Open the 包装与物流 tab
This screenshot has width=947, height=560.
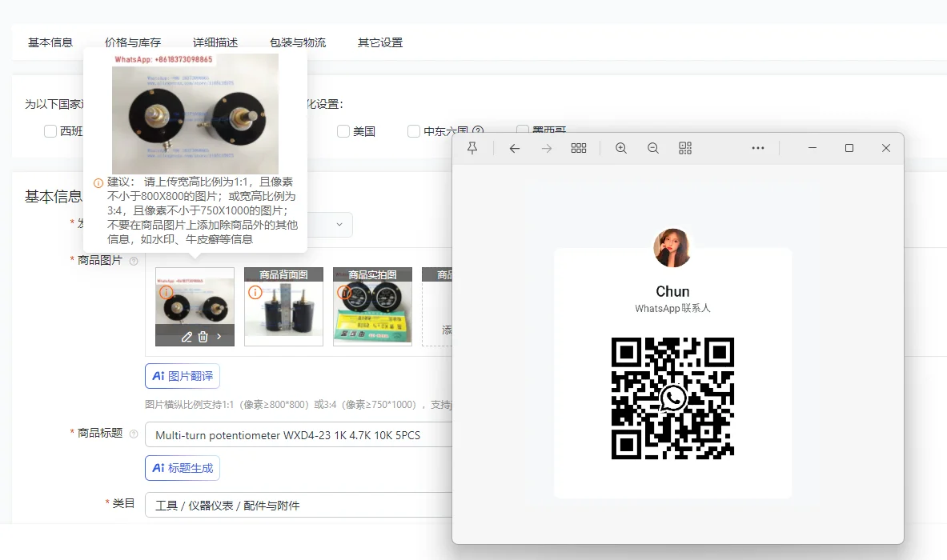(298, 42)
